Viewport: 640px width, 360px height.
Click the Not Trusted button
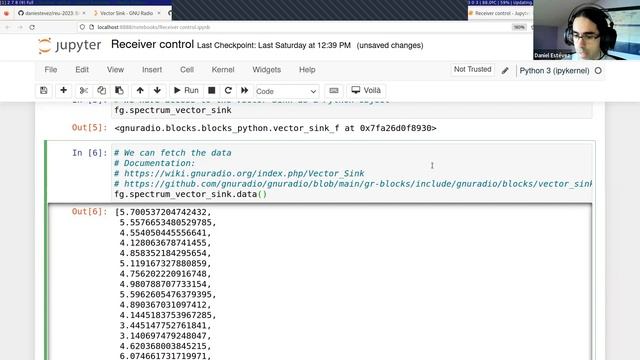tap(473, 69)
